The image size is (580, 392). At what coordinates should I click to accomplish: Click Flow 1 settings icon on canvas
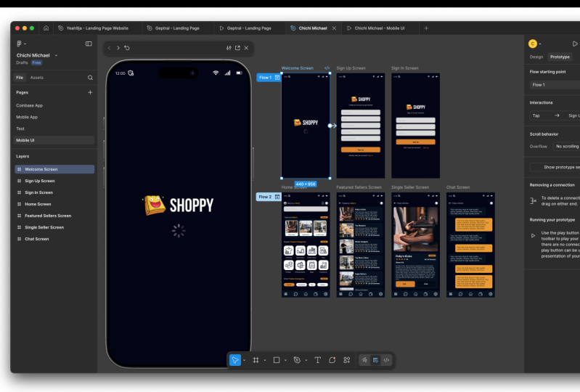pyautogui.click(x=277, y=77)
